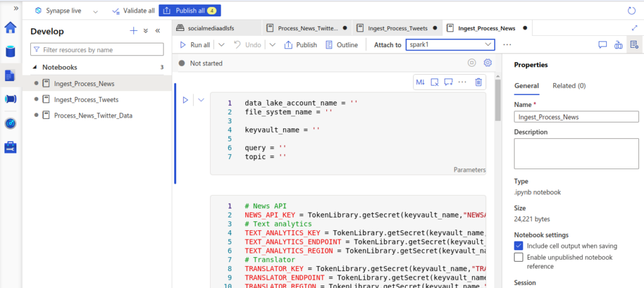Delete the cell using trash icon

tap(479, 82)
